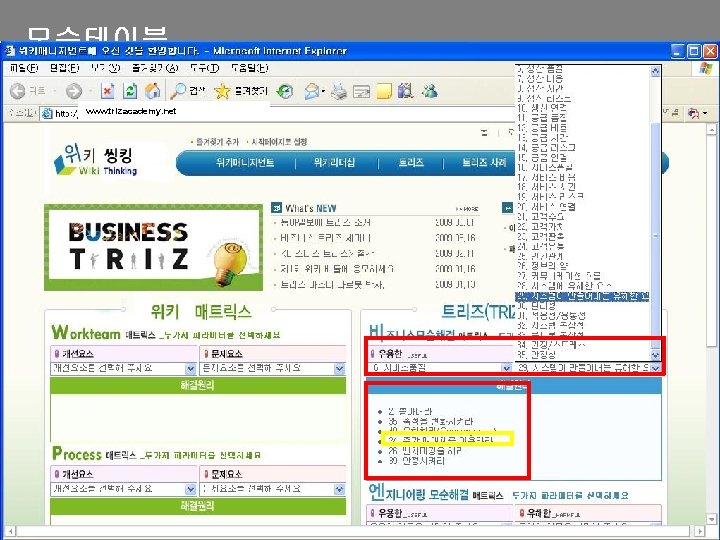Select item 10 in the open dropdown list
The height and width of the screenshot is (540, 720).
(x=583, y=108)
